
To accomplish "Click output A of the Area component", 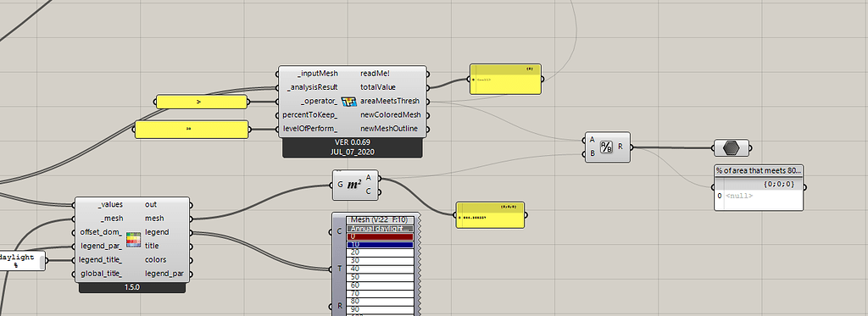I will pos(368,178).
